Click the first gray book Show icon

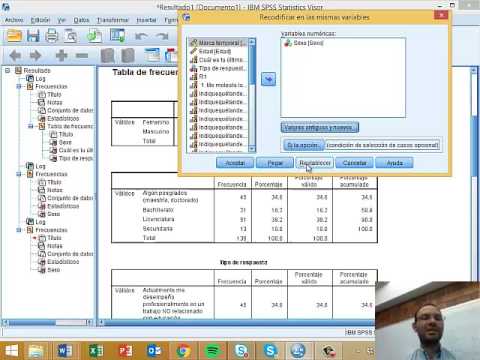click(107, 55)
